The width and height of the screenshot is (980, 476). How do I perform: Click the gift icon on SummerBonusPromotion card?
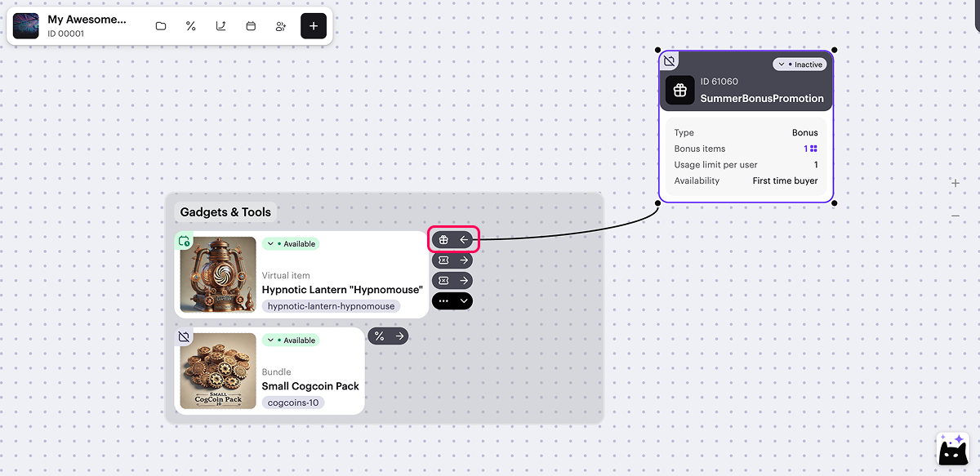(679, 90)
